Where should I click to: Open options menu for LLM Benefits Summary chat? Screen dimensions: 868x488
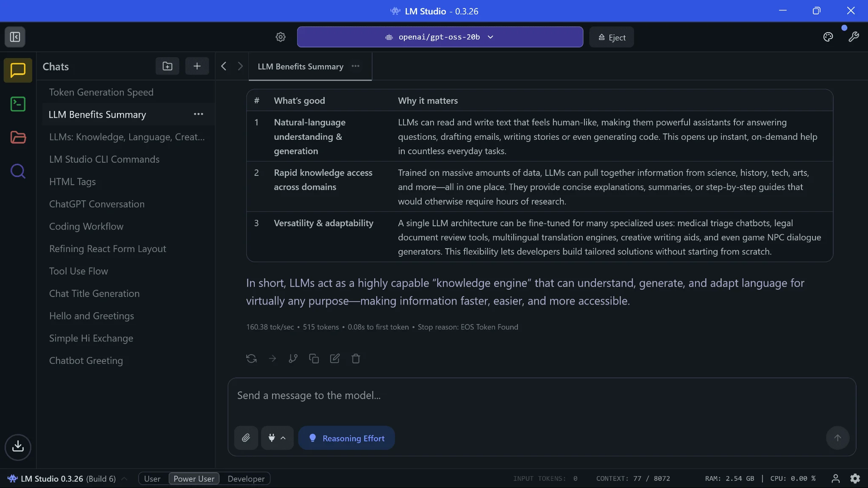(198, 114)
